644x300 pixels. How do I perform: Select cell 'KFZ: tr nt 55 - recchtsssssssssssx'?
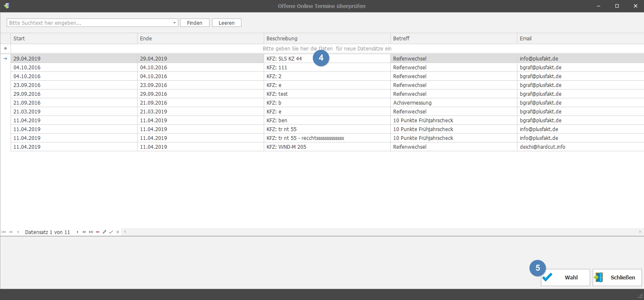pyautogui.click(x=327, y=138)
